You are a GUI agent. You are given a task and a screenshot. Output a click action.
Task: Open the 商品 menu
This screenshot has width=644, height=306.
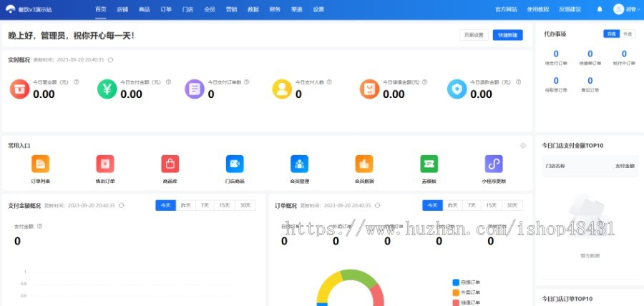(x=144, y=9)
